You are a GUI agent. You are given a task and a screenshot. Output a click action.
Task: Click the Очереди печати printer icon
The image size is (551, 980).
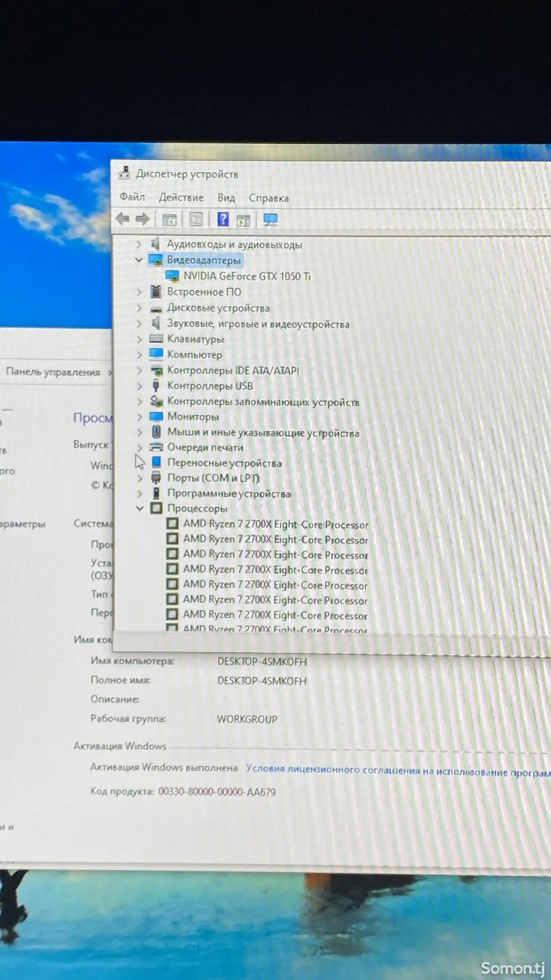point(156,447)
